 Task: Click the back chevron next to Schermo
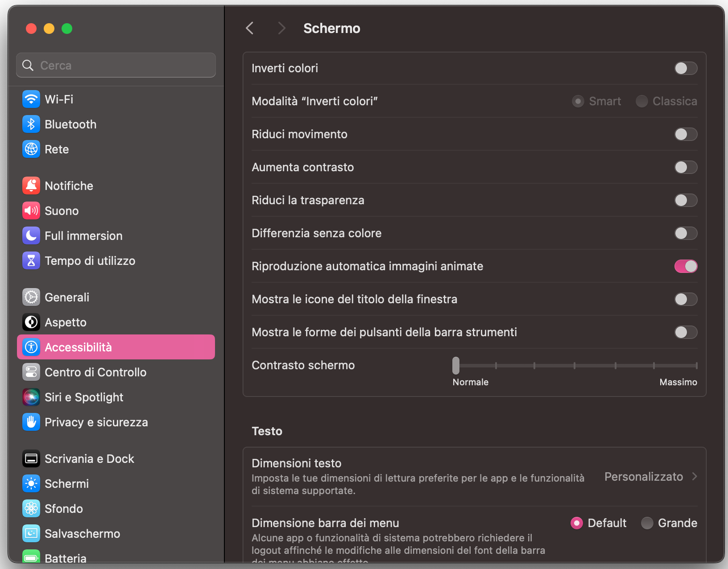point(249,28)
